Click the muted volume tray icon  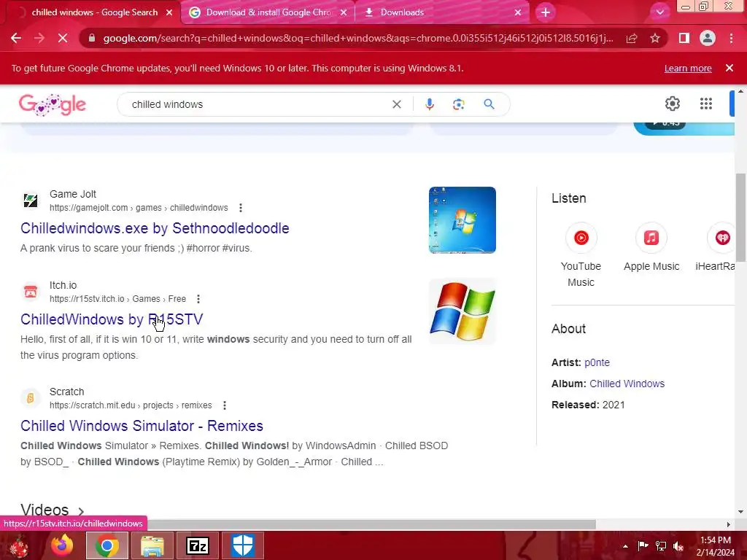tap(678, 546)
